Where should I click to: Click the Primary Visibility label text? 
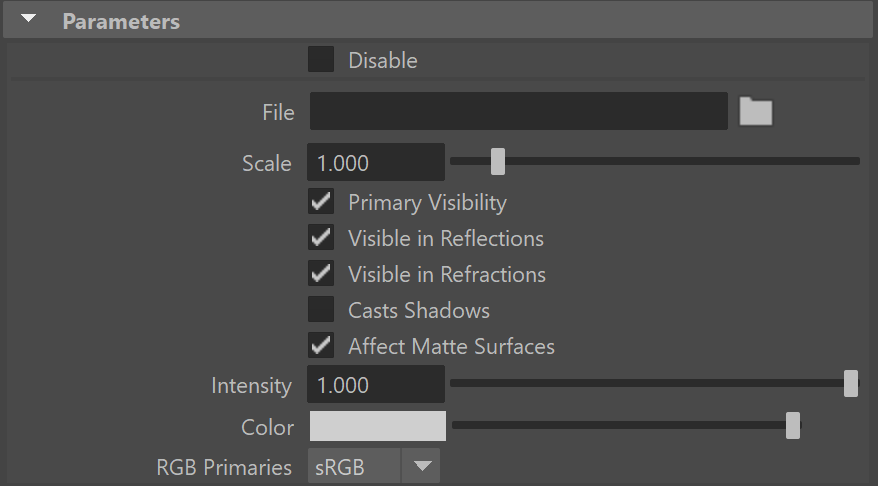click(427, 203)
